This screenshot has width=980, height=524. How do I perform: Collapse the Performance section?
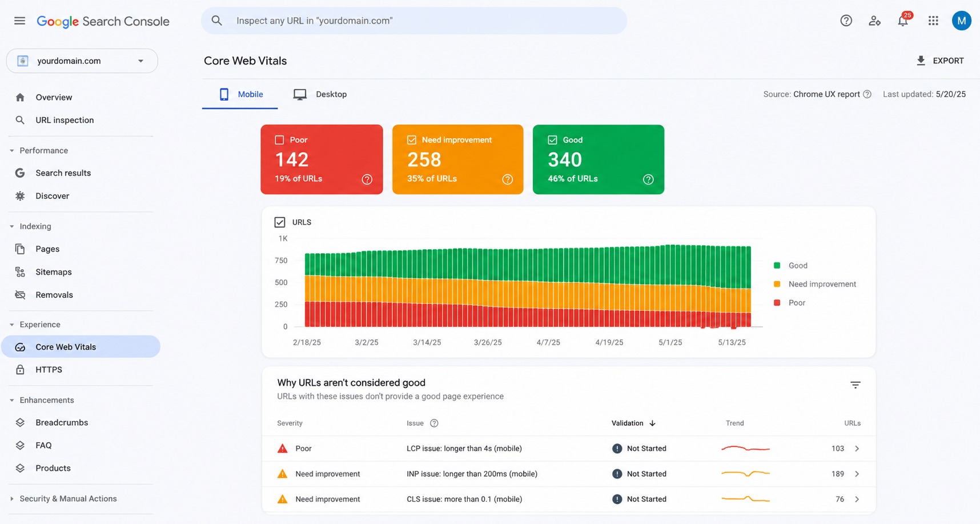click(x=12, y=151)
